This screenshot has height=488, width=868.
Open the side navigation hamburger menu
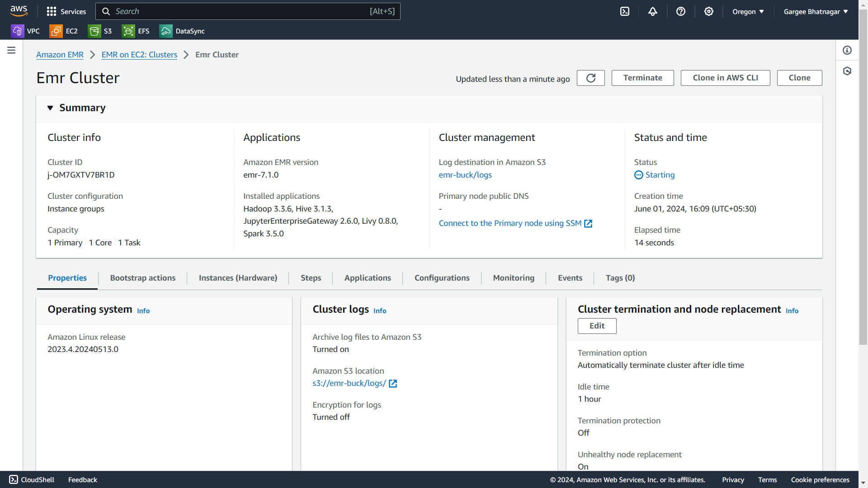coord(11,50)
